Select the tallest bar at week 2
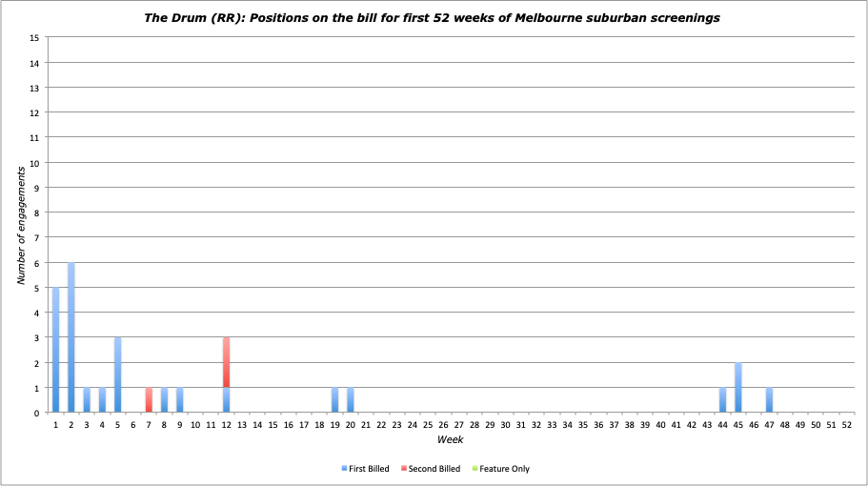This screenshot has height=486, width=868. [x=71, y=338]
